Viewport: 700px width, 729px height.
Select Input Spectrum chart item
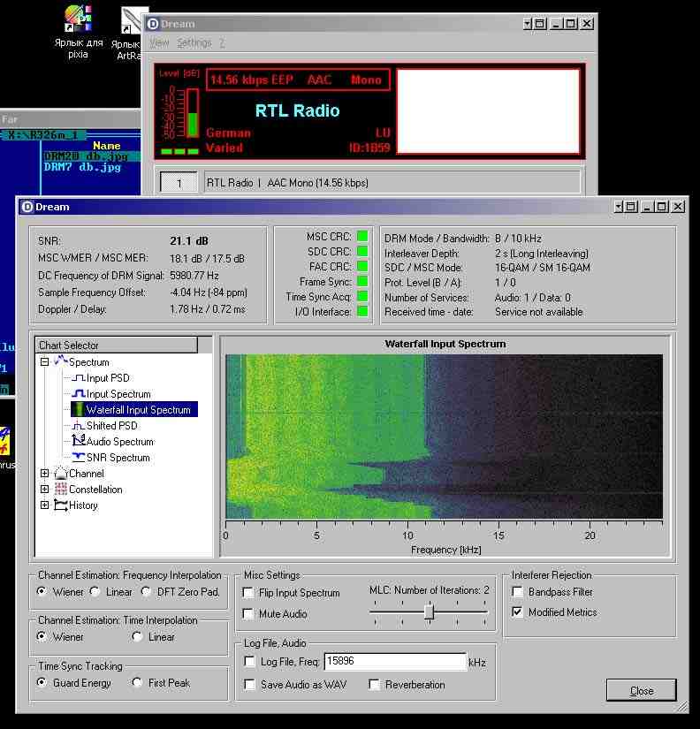[118, 394]
